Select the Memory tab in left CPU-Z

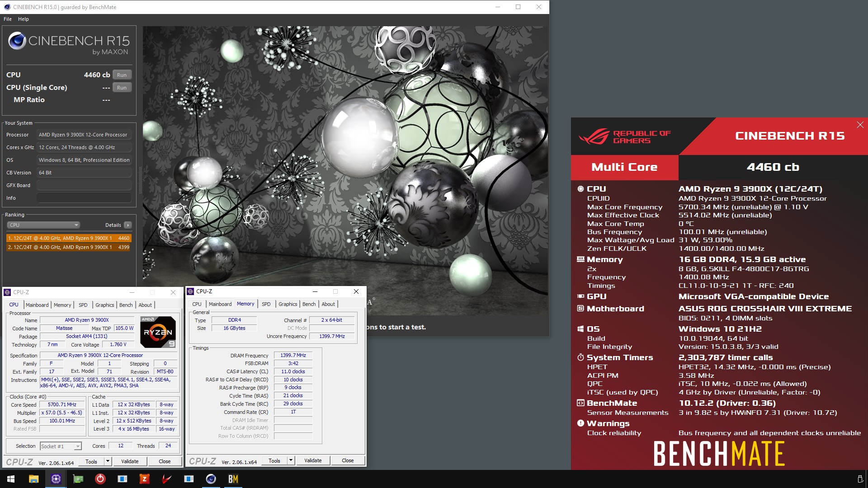(62, 305)
